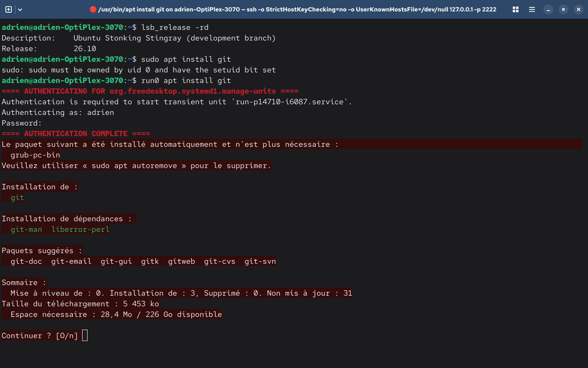The width and height of the screenshot is (588, 368).
Task: Minimize the terminal window
Action: [548, 9]
